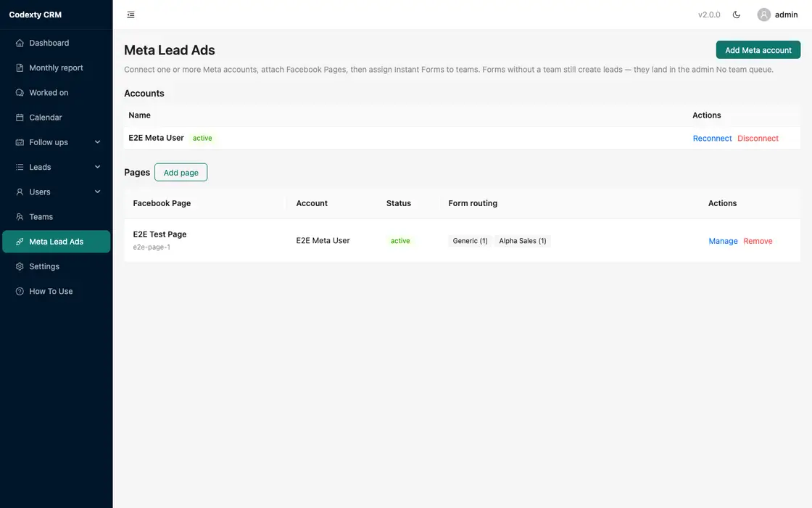Click the Codexty CRM logo text
This screenshot has width=812, height=508.
(36, 15)
